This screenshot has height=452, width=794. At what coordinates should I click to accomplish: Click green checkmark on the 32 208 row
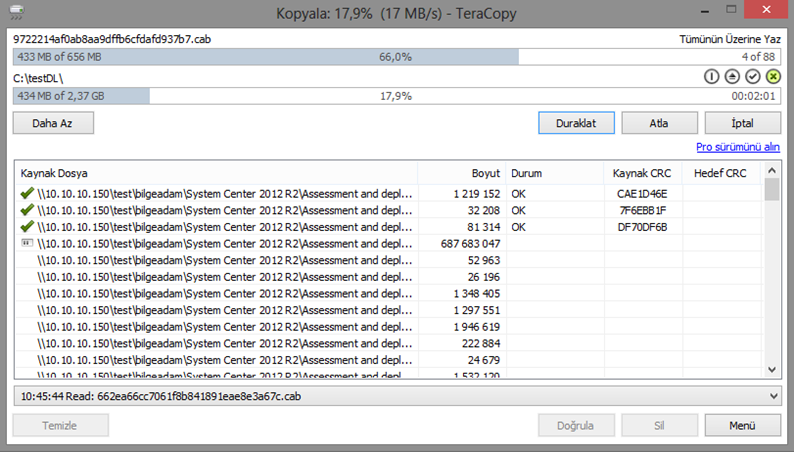(x=27, y=210)
